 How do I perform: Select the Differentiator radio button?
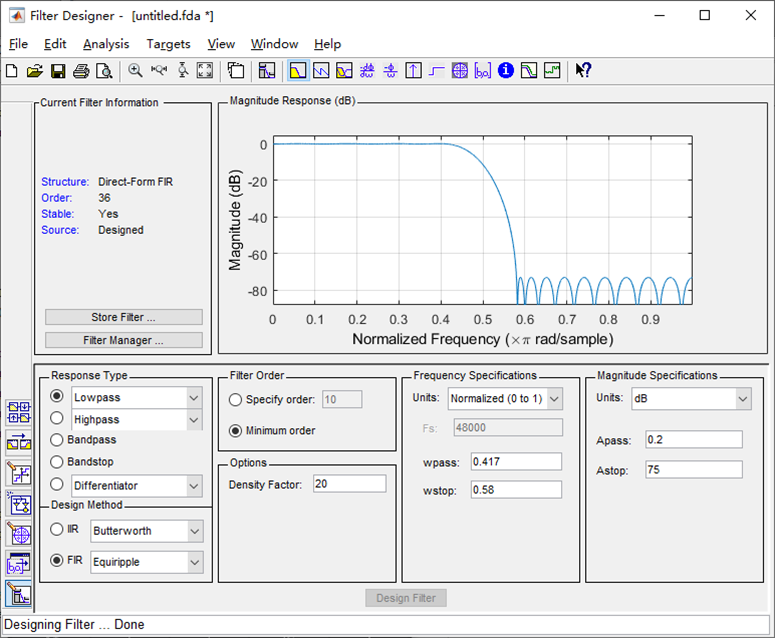pyautogui.click(x=57, y=484)
